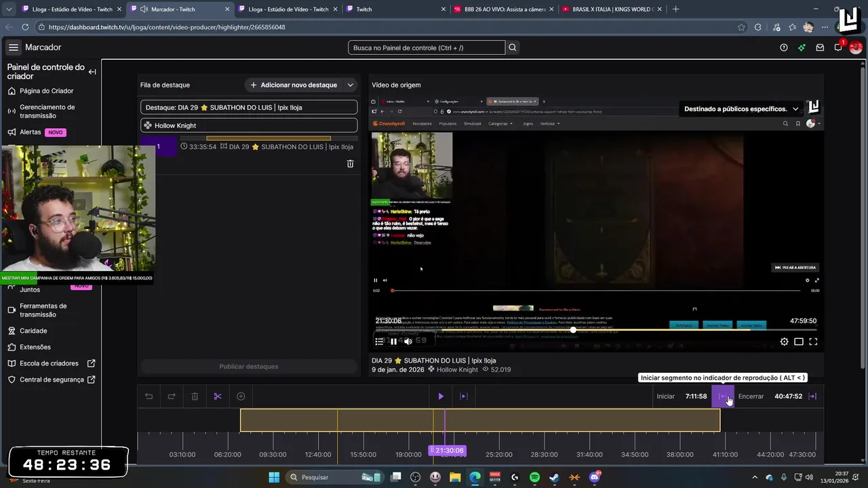
Task: Play the timeline with purple play button
Action: pos(441,396)
